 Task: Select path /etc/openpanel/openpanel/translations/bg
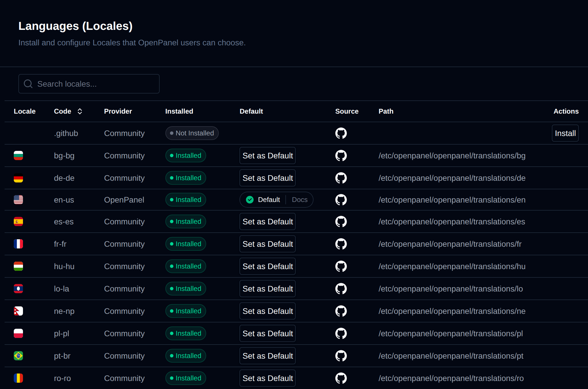tap(452, 155)
